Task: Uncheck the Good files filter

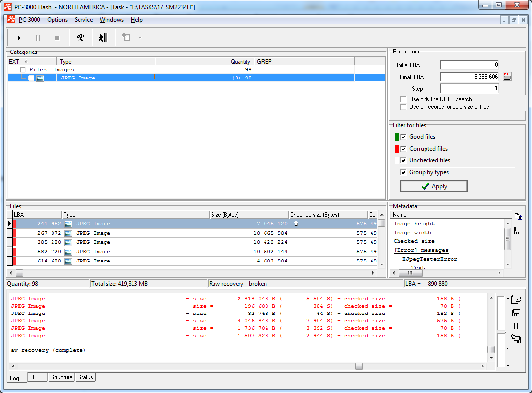Action: coord(404,137)
